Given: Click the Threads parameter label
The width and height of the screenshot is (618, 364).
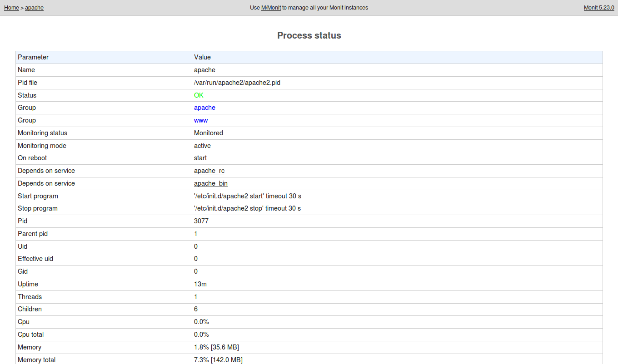Looking at the screenshot, I should pos(30,297).
